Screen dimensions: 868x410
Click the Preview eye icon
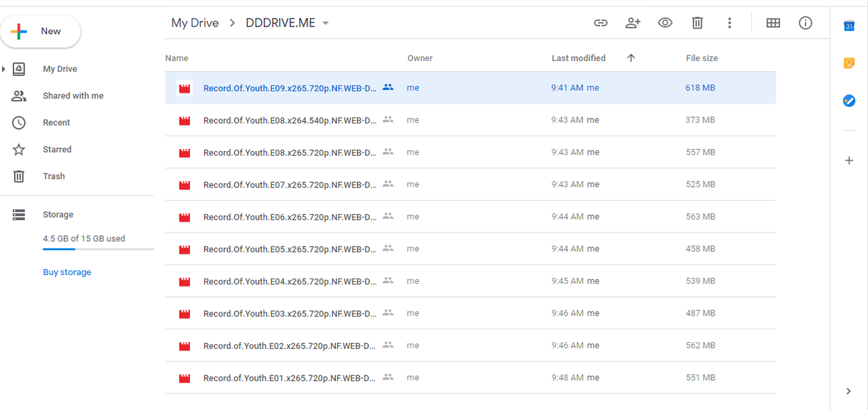click(x=665, y=23)
